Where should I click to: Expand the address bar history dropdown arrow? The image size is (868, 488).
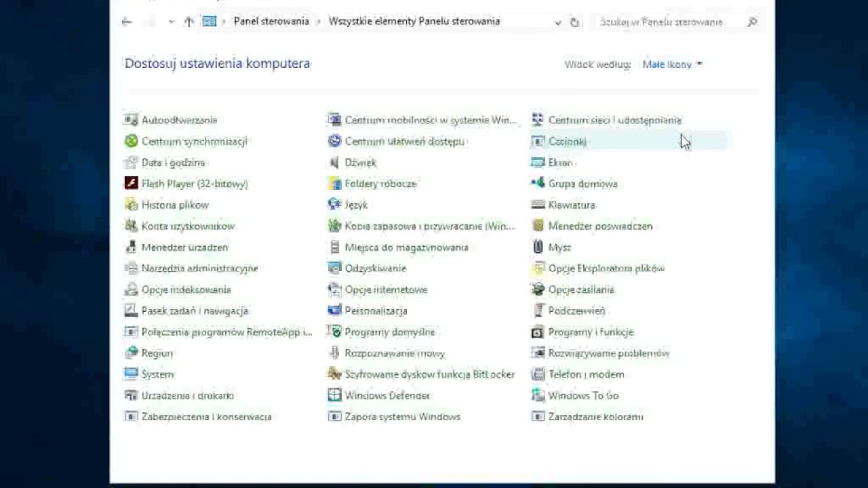557,22
